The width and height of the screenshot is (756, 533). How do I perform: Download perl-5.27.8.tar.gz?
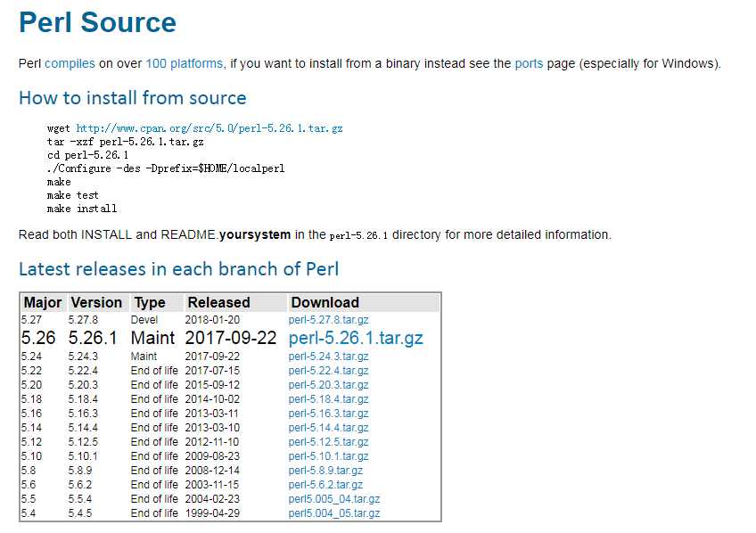coord(328,320)
